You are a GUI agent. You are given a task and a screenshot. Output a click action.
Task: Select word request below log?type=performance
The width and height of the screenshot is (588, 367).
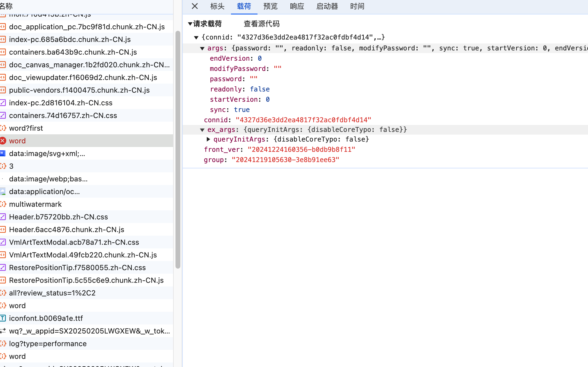pyautogui.click(x=87, y=356)
